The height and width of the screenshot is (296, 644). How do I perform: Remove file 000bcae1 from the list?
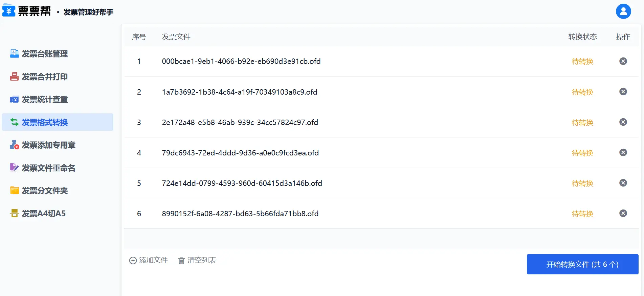pyautogui.click(x=623, y=61)
